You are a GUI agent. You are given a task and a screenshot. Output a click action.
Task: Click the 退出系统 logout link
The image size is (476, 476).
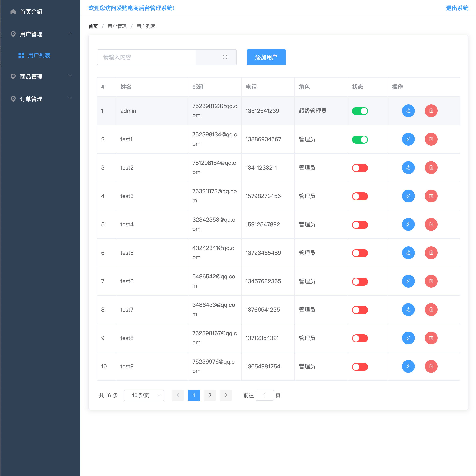coord(457,8)
